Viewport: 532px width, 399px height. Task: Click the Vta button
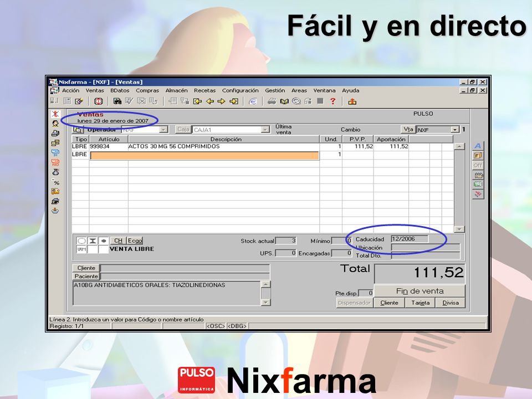408,129
